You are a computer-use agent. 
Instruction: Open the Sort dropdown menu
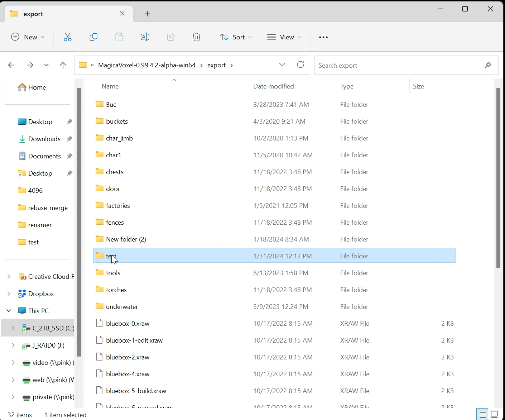[236, 37]
